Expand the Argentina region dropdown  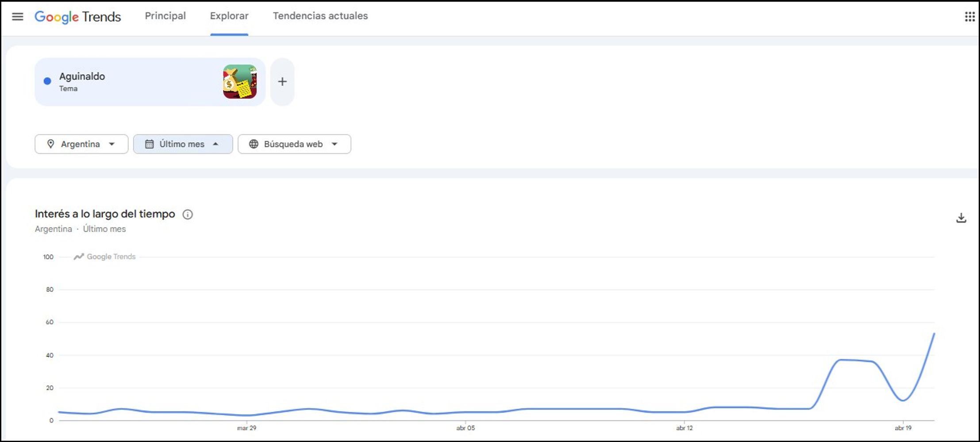pyautogui.click(x=81, y=144)
